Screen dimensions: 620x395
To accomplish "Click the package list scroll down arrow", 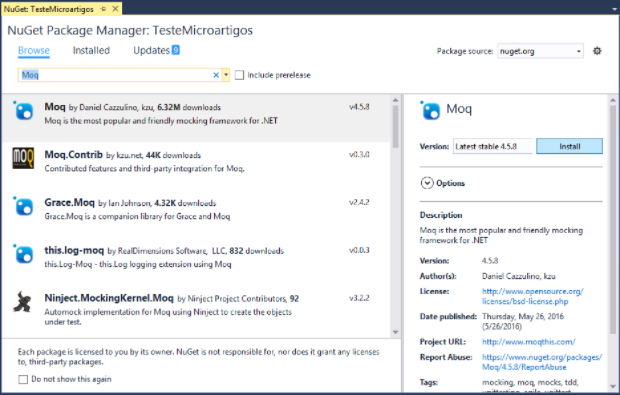I will coord(395,332).
